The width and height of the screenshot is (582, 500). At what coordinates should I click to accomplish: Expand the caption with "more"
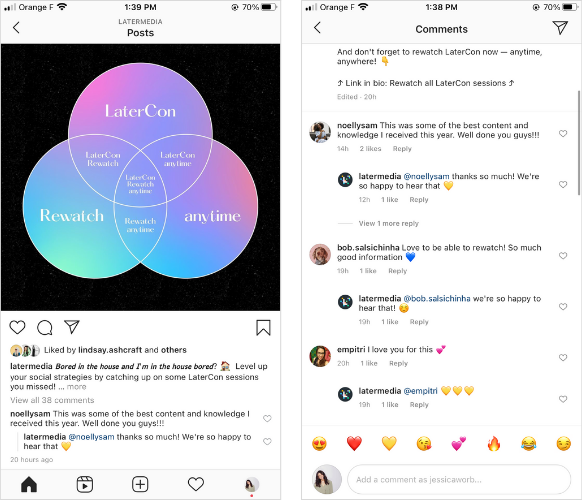click(76, 387)
